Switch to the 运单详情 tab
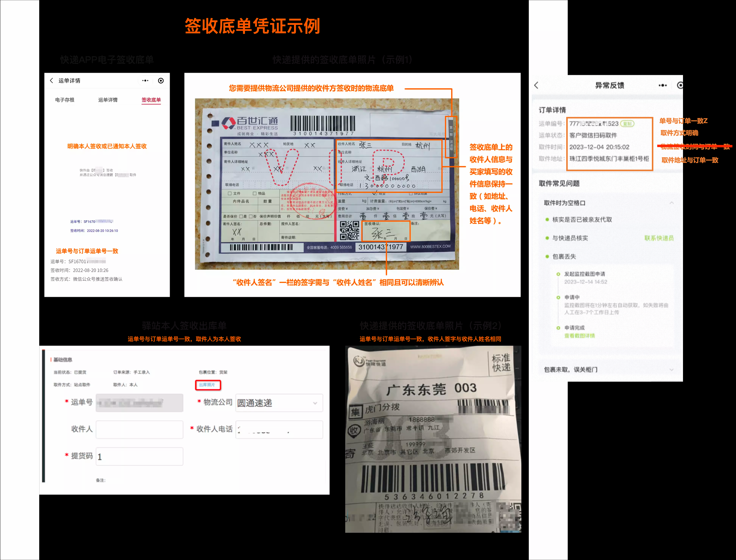The image size is (736, 560). click(x=108, y=100)
